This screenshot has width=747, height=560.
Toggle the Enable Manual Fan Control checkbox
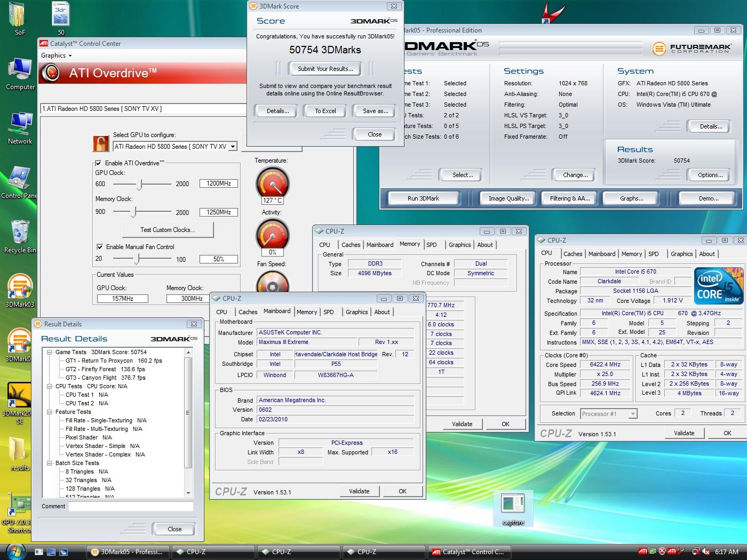point(99,247)
